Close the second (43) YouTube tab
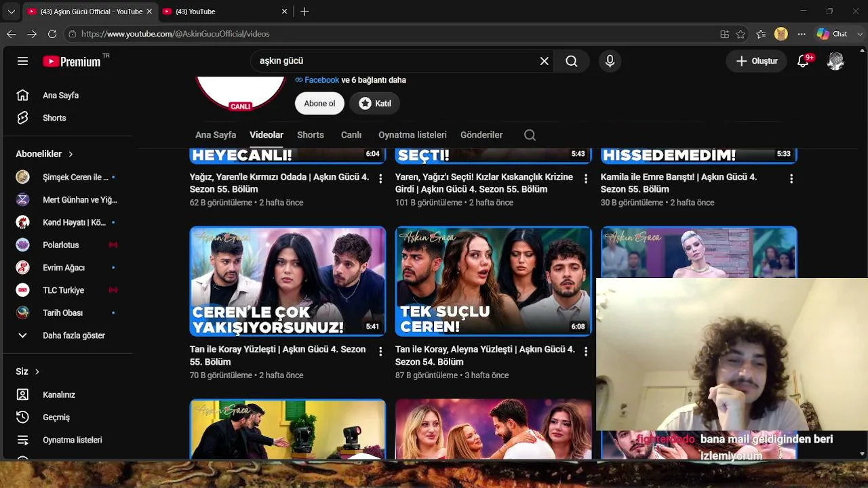Image resolution: width=868 pixels, height=488 pixels. [285, 12]
